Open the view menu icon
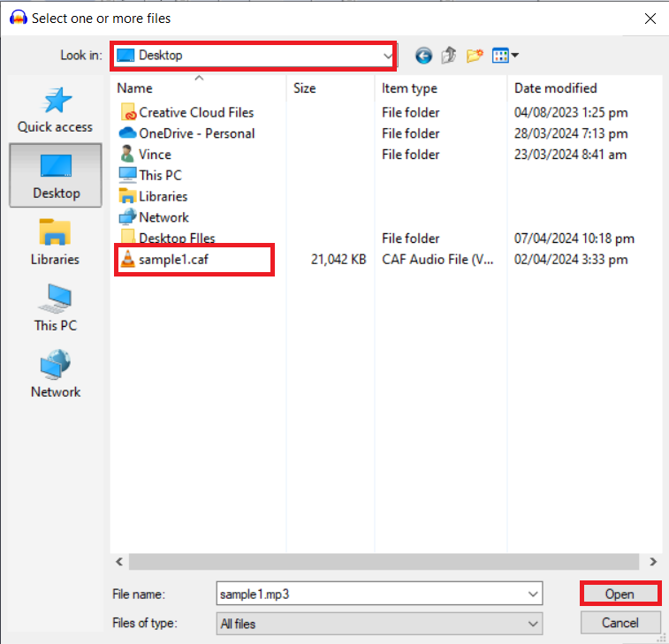Image resolution: width=669 pixels, height=644 pixels. pos(506,56)
